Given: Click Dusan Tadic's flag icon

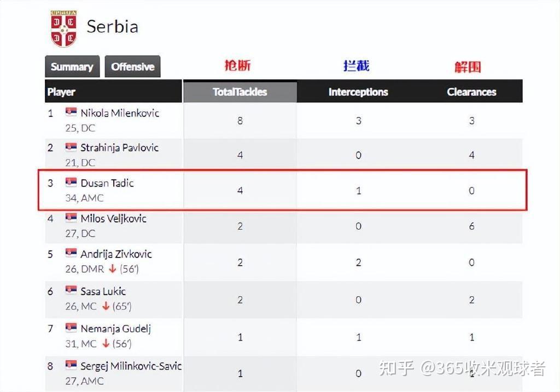Looking at the screenshot, I should [71, 183].
